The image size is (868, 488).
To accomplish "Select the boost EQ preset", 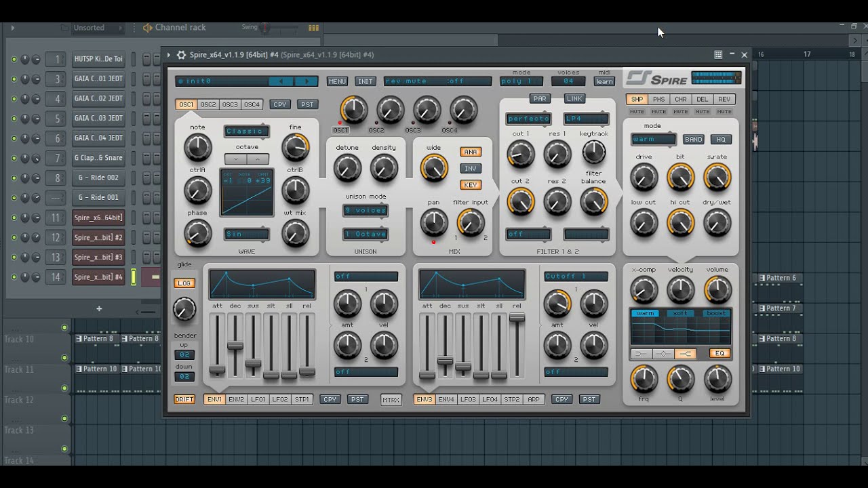I will pyautogui.click(x=716, y=314).
